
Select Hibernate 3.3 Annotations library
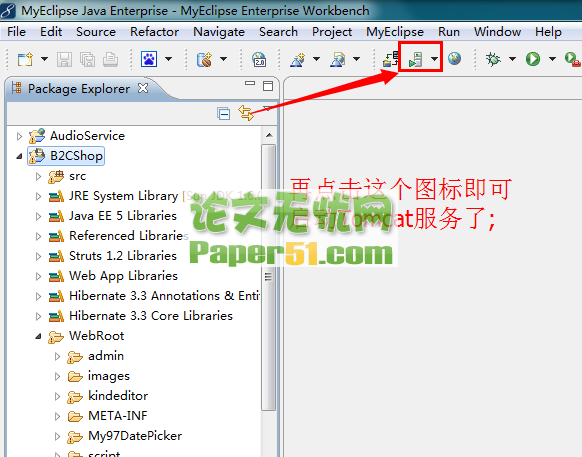coord(164,296)
